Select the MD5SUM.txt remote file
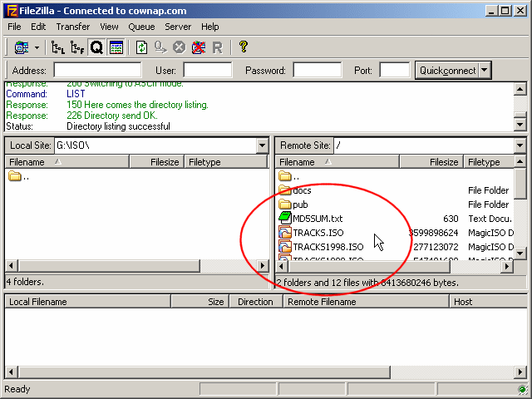This screenshot has width=532, height=399. coord(318,219)
